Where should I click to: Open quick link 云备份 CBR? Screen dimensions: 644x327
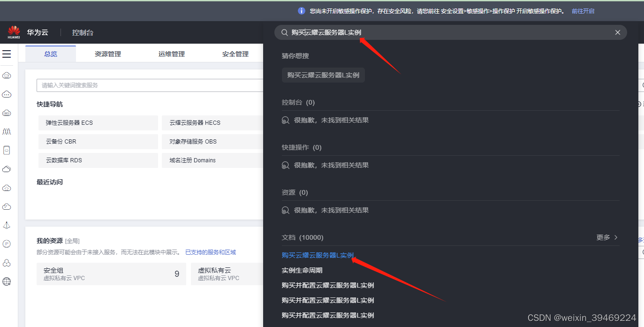coord(98,142)
